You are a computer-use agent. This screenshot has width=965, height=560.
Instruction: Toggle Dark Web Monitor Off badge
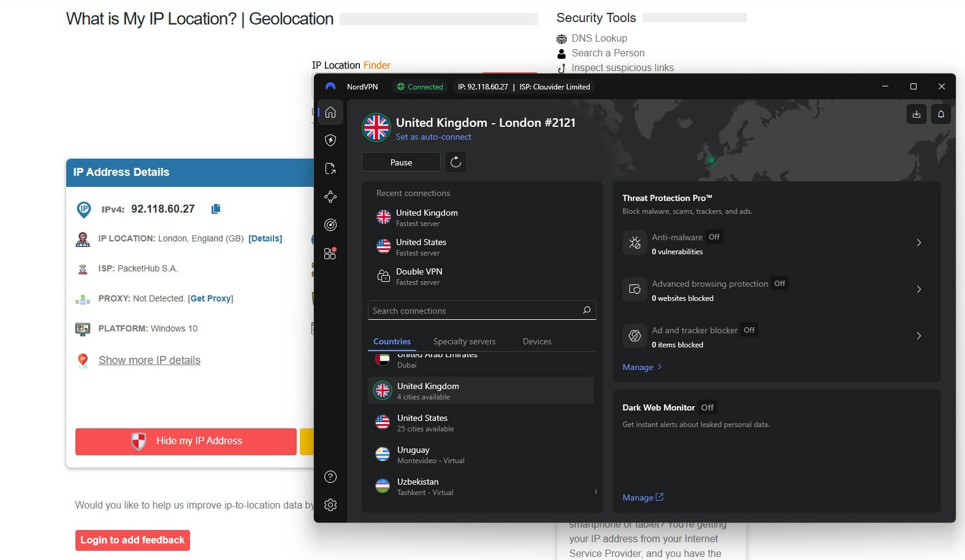coord(708,407)
